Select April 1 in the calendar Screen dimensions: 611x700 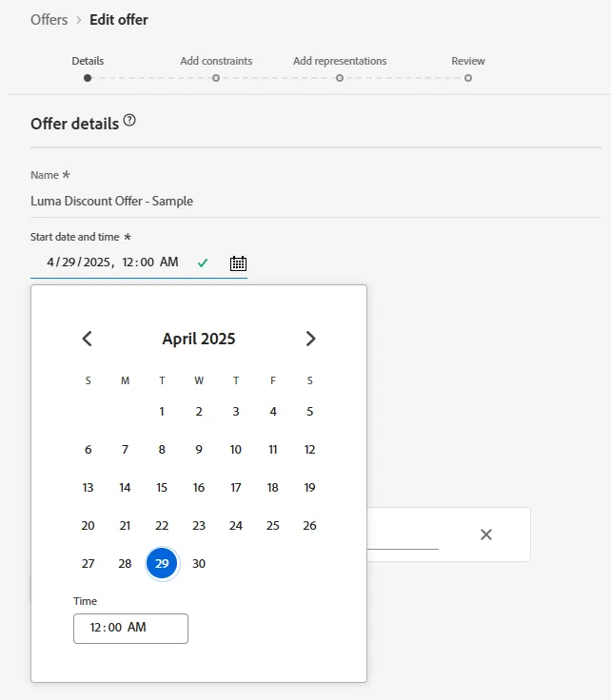(x=162, y=411)
